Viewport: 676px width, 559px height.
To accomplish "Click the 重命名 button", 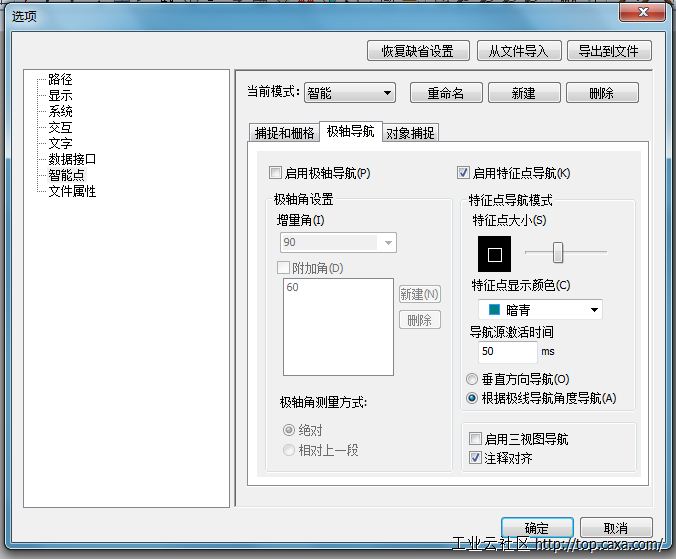I will pyautogui.click(x=446, y=93).
